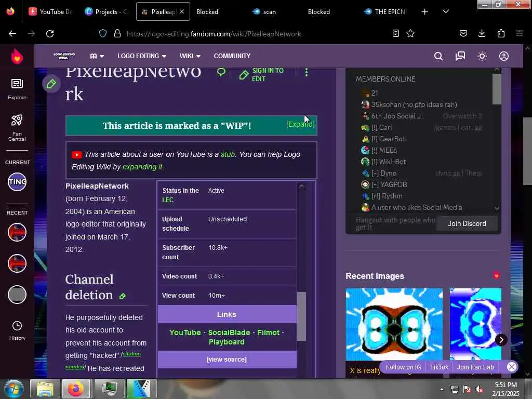Viewport: 532px width, 399px height.
Task: Expand the WIP notice
Action: pyautogui.click(x=300, y=125)
